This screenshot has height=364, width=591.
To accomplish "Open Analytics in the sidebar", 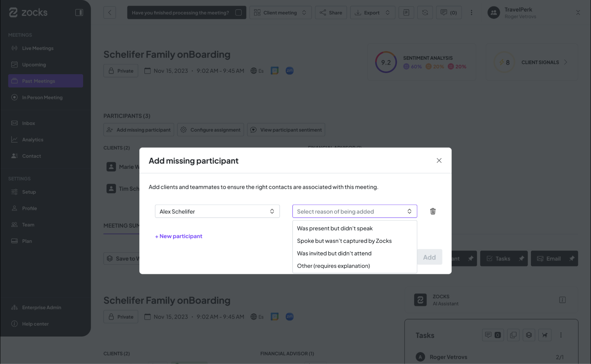I will point(33,140).
